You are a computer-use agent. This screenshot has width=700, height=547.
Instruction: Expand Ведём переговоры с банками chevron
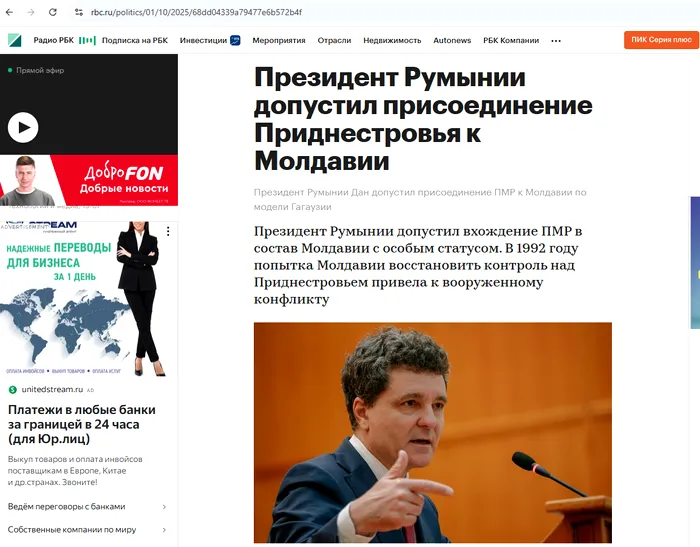pyautogui.click(x=164, y=507)
